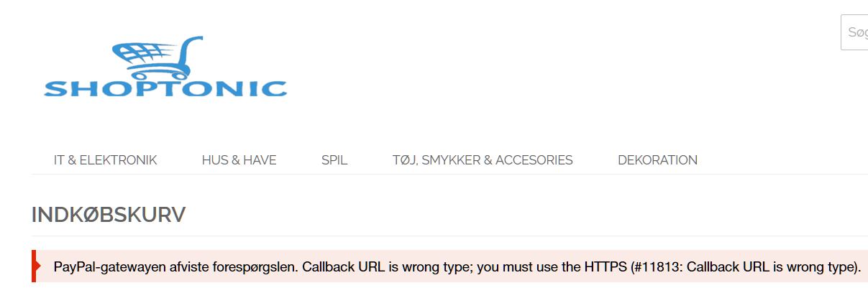868x288 pixels.
Task: Click the #11813 error code
Action: click(658, 267)
